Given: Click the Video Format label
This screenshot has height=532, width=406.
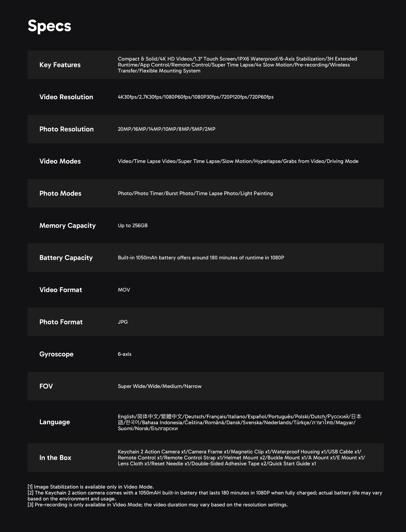Looking at the screenshot, I should 61,290.
